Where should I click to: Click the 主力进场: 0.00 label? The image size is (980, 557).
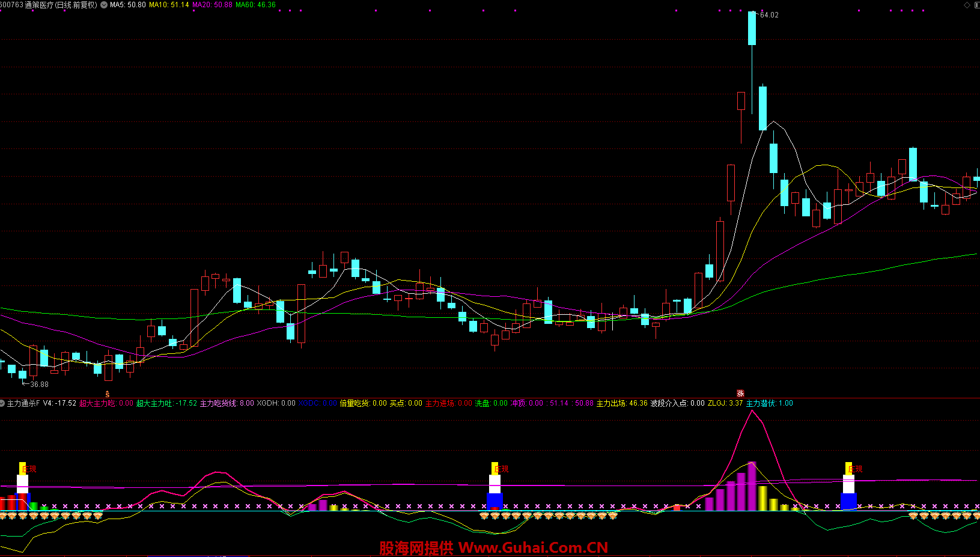[449, 403]
